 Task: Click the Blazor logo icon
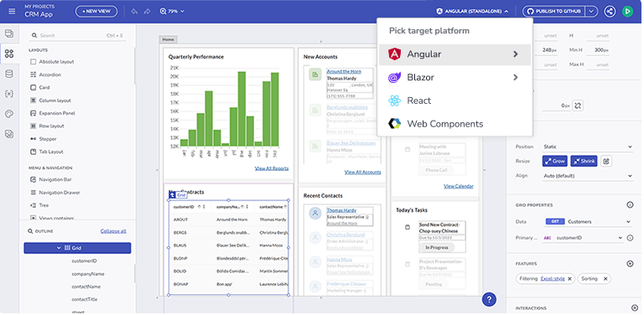pyautogui.click(x=394, y=78)
